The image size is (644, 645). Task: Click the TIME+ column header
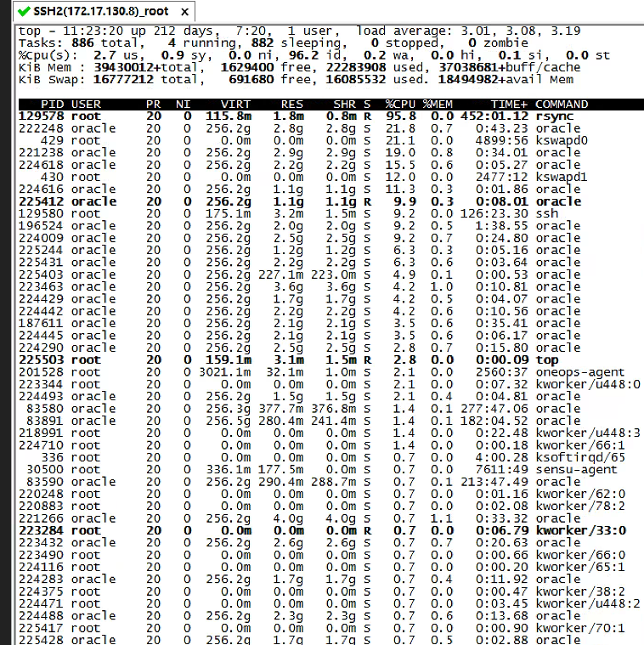coord(509,105)
